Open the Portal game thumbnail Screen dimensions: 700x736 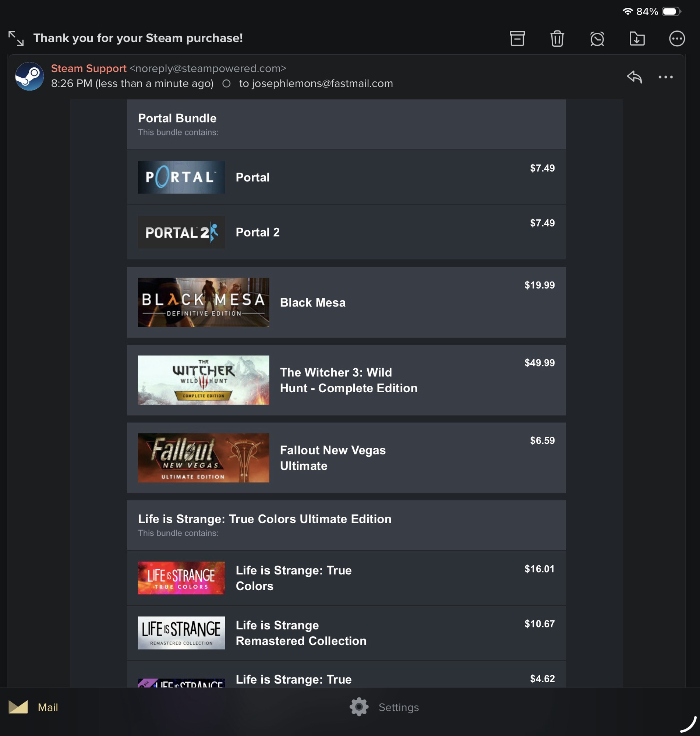(x=181, y=177)
